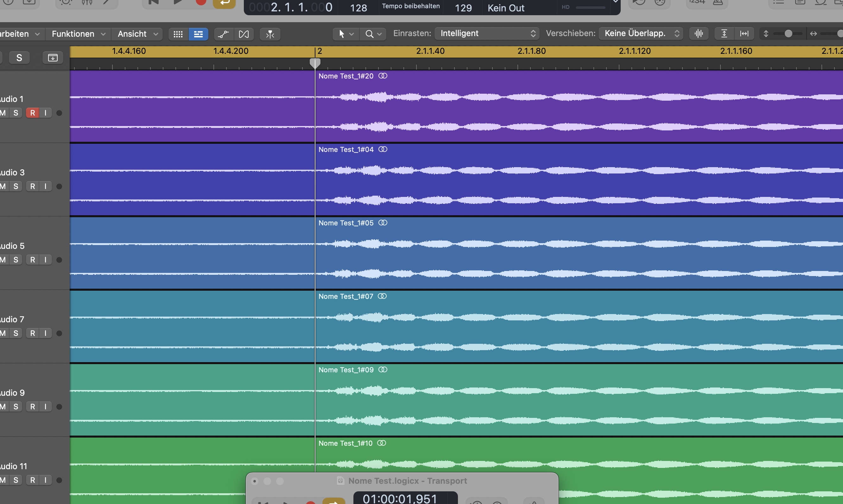This screenshot has height=504, width=843.
Task: Click the catch playhead icon
Action: (270, 34)
